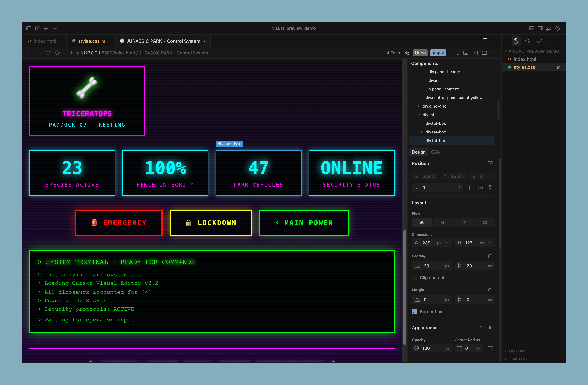Uncheck the Border box option
The height and width of the screenshot is (385, 588).
click(414, 312)
